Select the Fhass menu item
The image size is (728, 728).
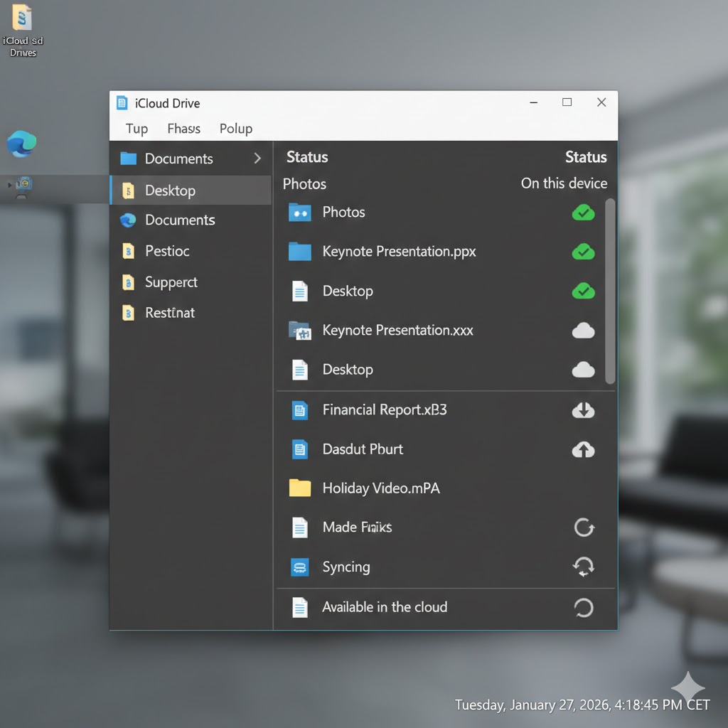[183, 129]
